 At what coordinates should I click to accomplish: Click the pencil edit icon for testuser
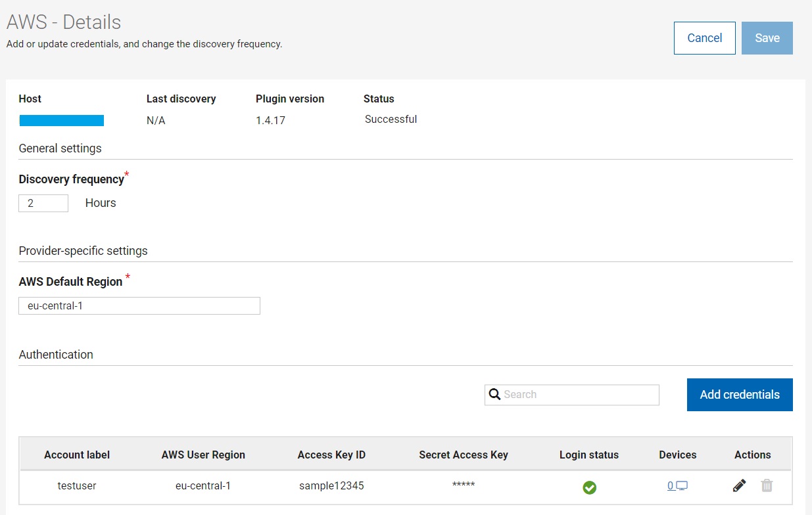tap(739, 486)
